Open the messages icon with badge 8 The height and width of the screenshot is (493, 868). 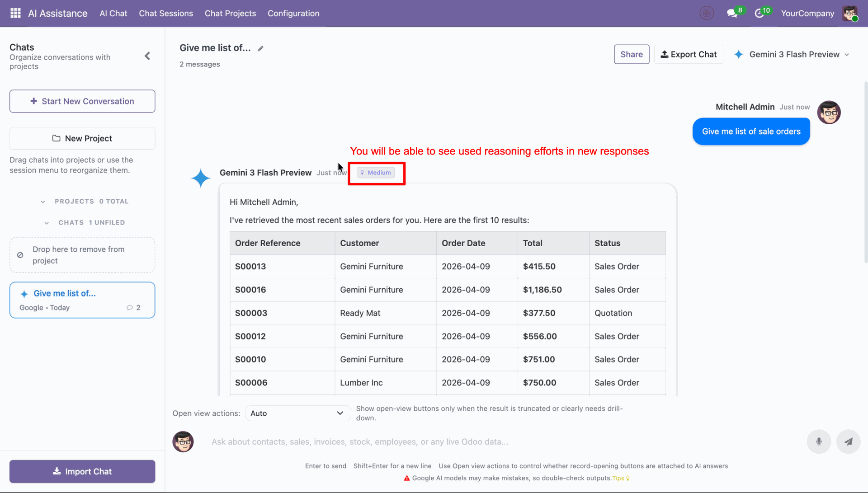pos(732,14)
